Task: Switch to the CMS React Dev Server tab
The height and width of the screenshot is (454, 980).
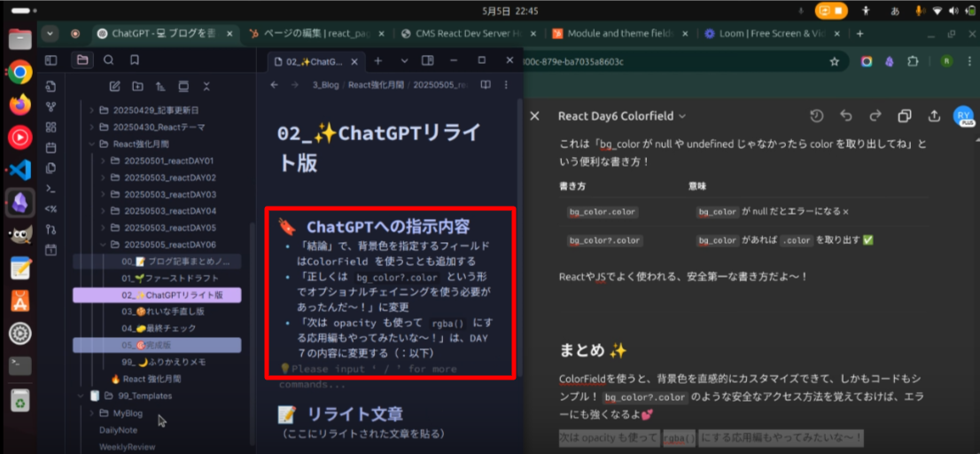Action: (x=470, y=34)
